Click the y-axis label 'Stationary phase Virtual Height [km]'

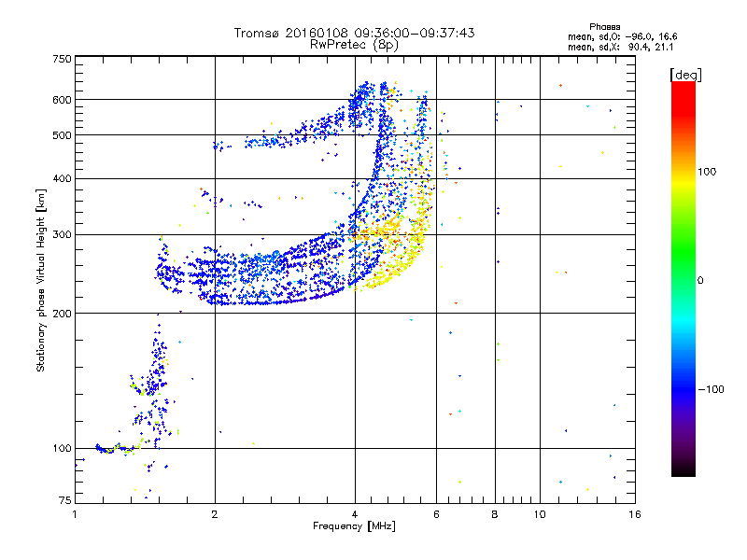click(41, 280)
